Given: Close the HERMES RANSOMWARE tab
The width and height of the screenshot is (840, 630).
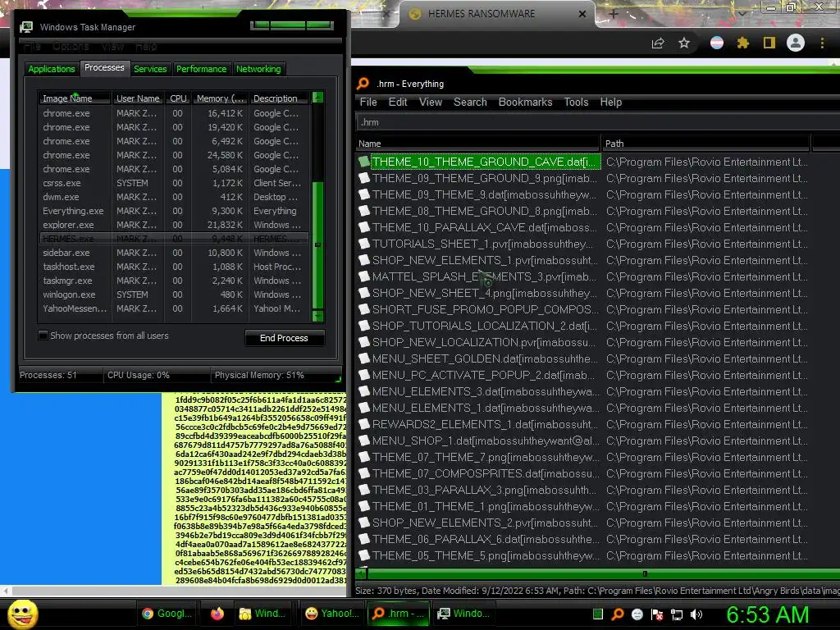Looking at the screenshot, I should (x=582, y=14).
